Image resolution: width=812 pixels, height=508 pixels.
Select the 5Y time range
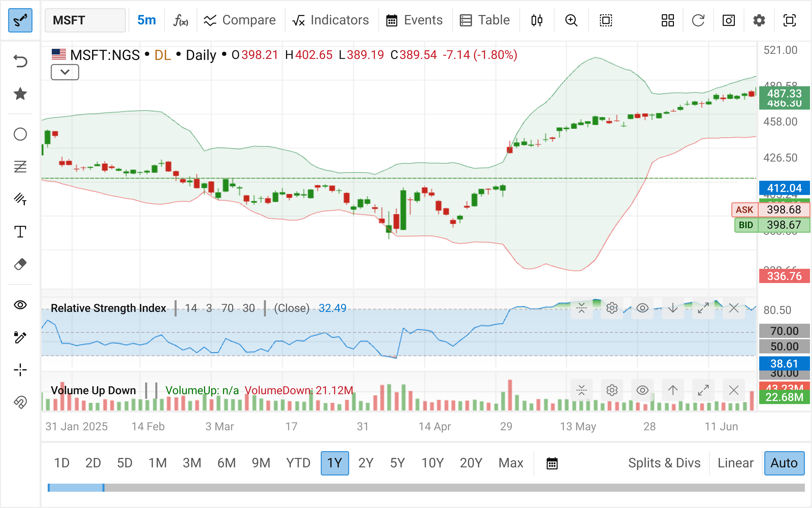tap(398, 463)
